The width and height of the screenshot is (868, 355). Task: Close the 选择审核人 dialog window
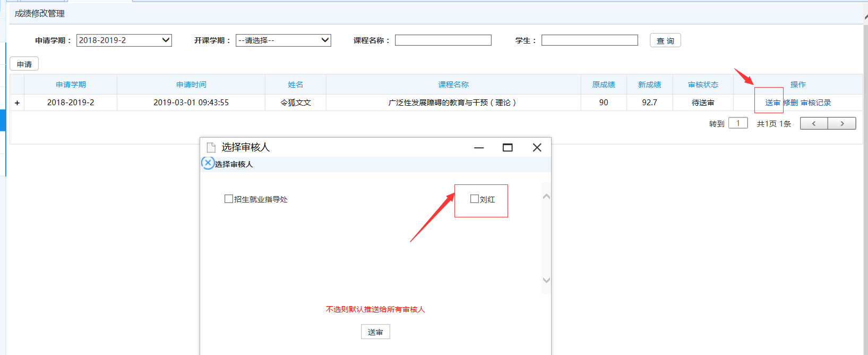(x=537, y=147)
